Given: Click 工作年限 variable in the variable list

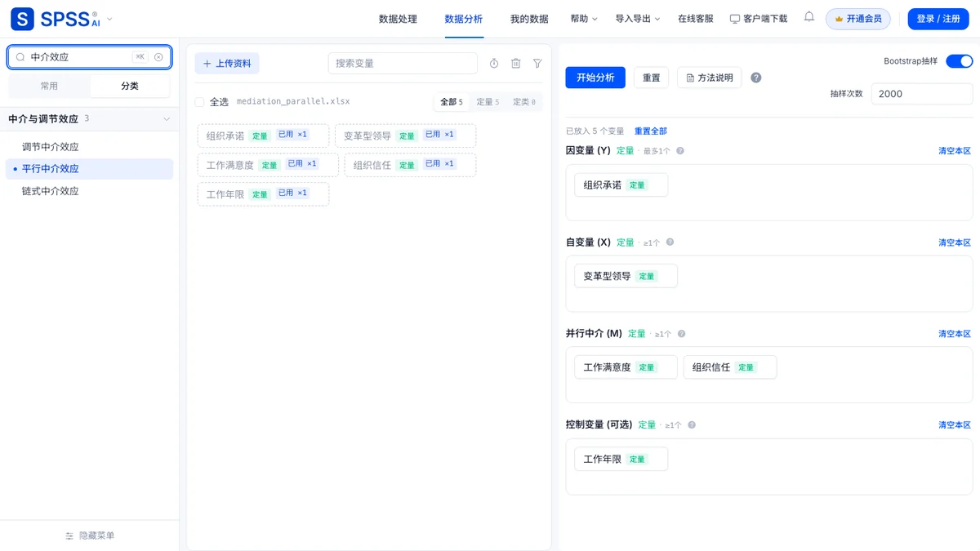Looking at the screenshot, I should point(263,194).
